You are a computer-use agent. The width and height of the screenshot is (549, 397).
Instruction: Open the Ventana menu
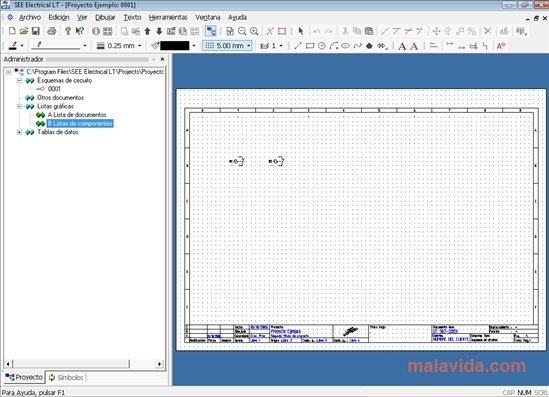[208, 17]
